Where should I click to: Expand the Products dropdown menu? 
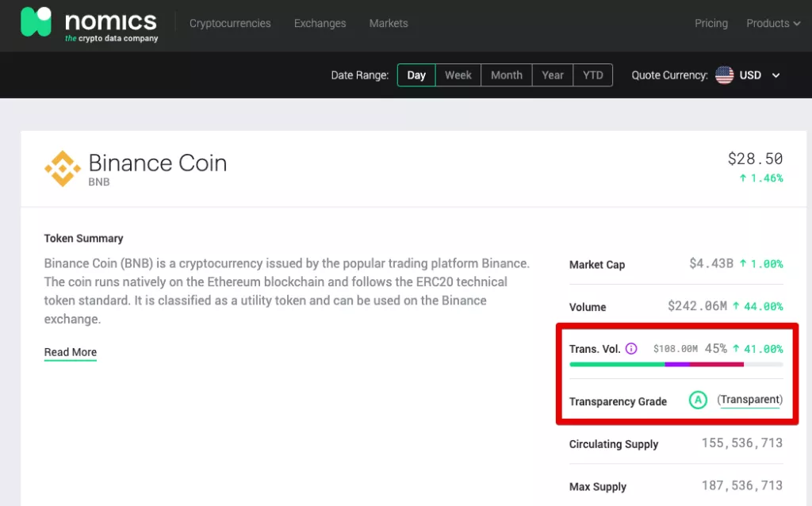[x=773, y=23]
